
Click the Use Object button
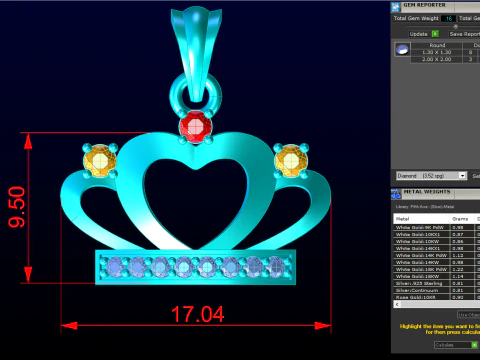pyautogui.click(x=469, y=314)
